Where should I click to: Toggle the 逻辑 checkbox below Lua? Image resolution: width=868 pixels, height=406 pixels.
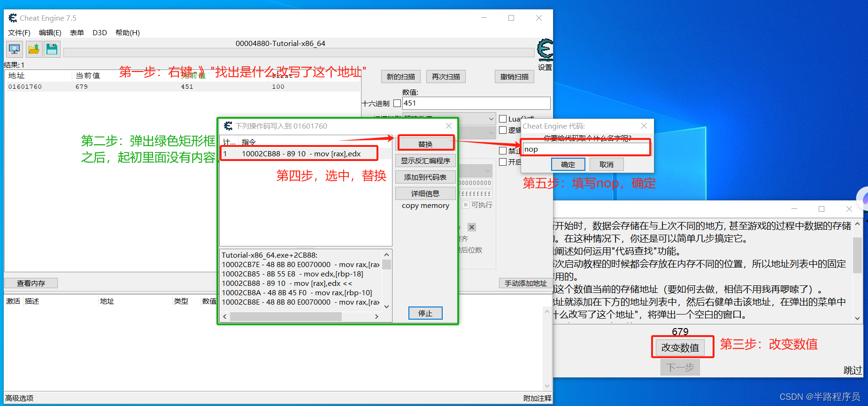pos(503,130)
